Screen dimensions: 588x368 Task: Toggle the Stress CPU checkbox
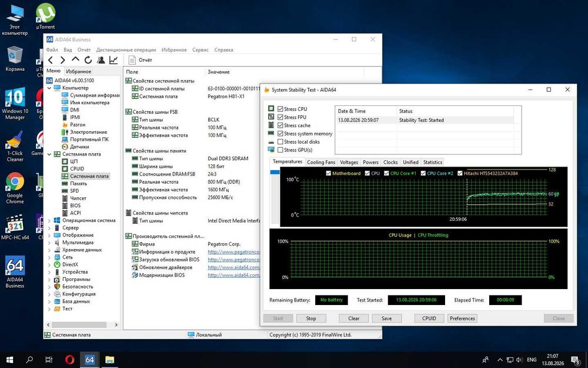coord(280,109)
